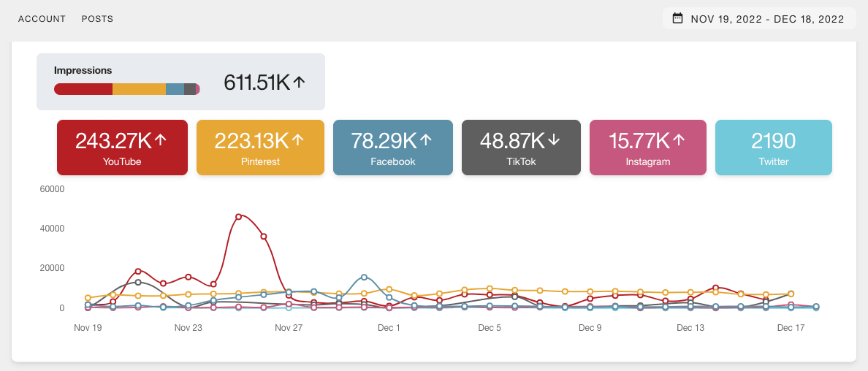Image resolution: width=868 pixels, height=371 pixels.
Task: Click the up arrow on the Instagram card
Action: tap(679, 140)
